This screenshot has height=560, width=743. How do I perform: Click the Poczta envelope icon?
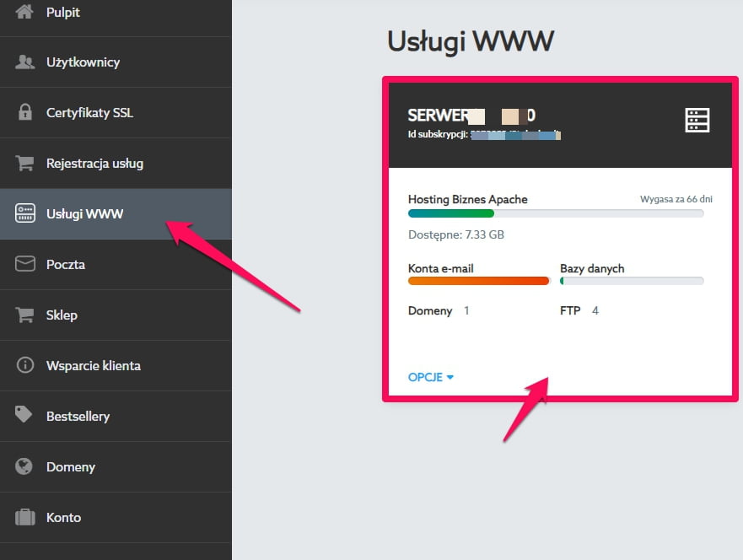[x=25, y=264]
